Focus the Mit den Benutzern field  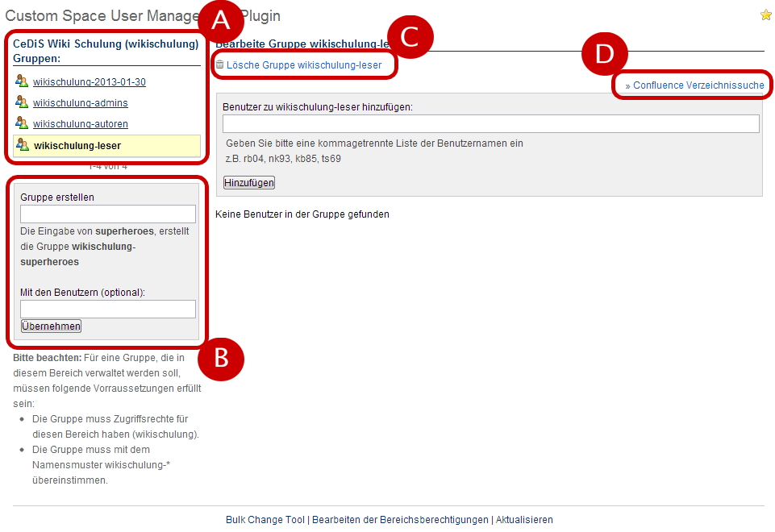108,310
